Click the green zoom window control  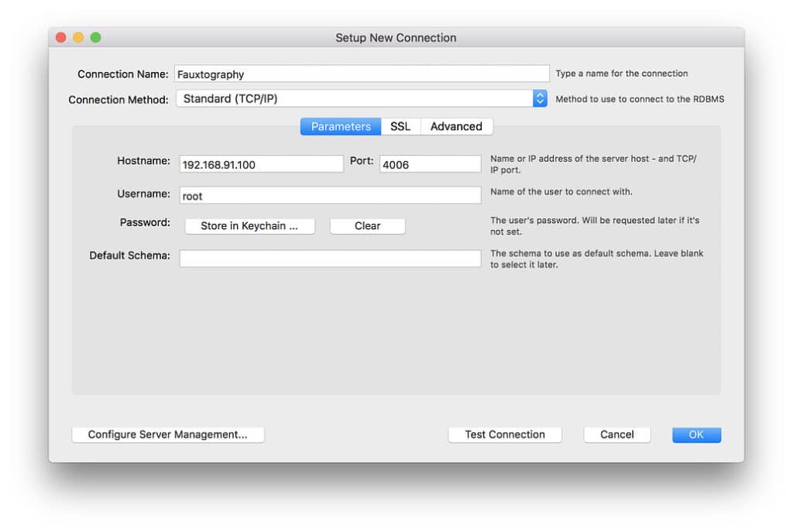[94, 36]
